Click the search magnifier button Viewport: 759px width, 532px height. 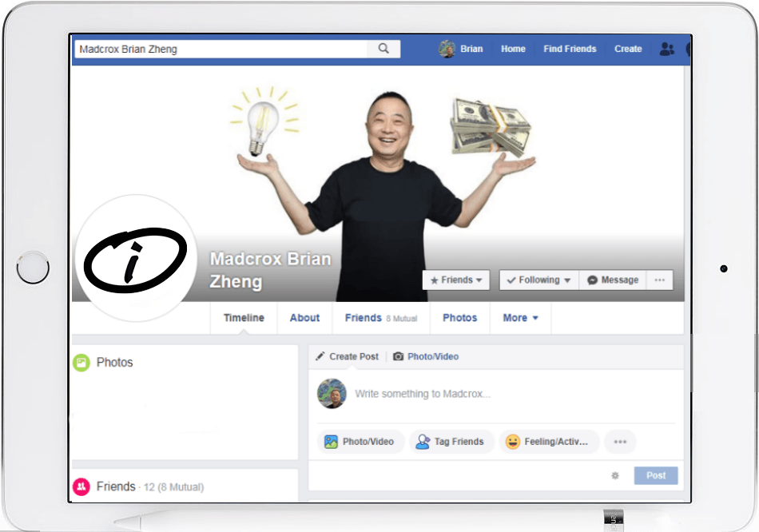coord(383,49)
